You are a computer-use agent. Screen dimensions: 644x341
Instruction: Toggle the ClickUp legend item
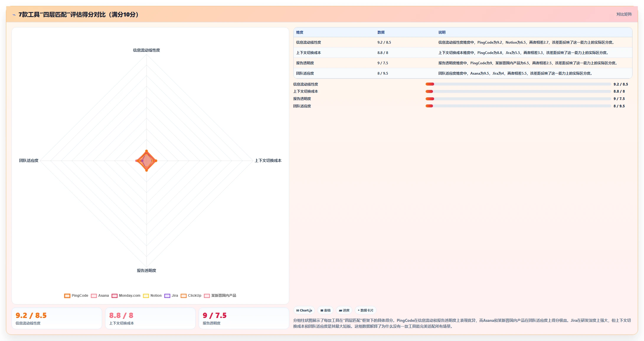(191, 296)
